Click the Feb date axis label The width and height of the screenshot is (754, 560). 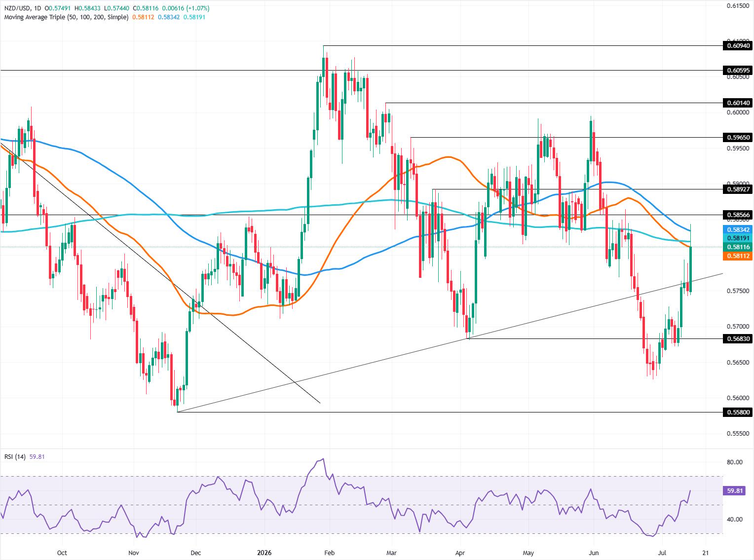(x=329, y=553)
